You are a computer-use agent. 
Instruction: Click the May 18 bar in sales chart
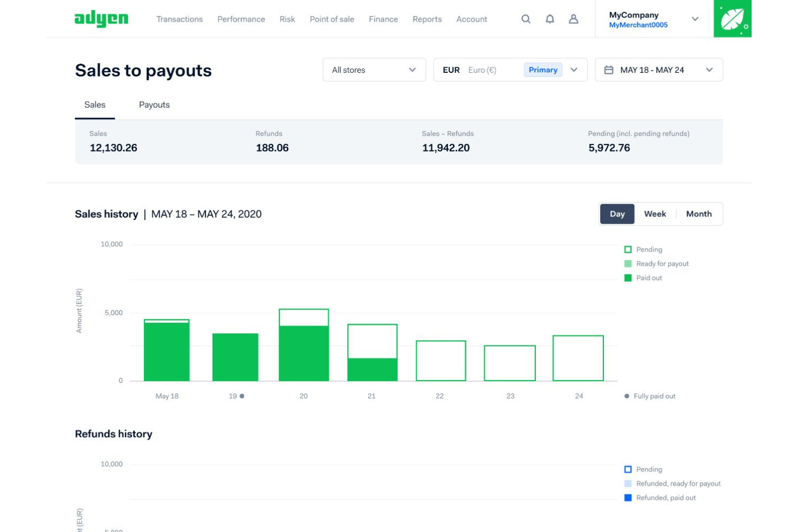click(x=167, y=350)
